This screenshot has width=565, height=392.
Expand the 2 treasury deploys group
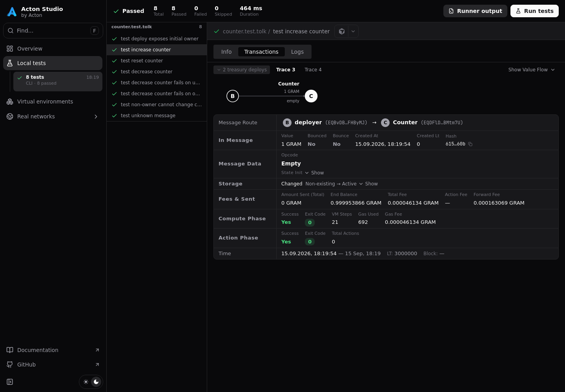pos(242,70)
